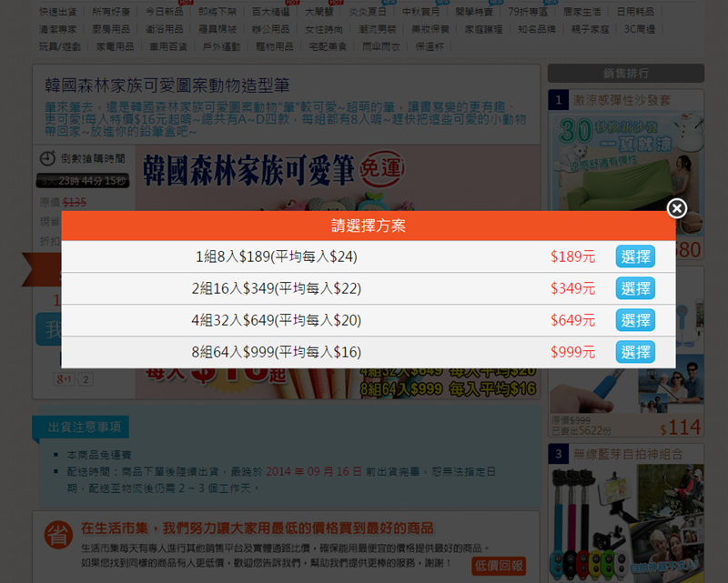
Task: Open the 日用耗品 category
Action: pyautogui.click(x=635, y=12)
